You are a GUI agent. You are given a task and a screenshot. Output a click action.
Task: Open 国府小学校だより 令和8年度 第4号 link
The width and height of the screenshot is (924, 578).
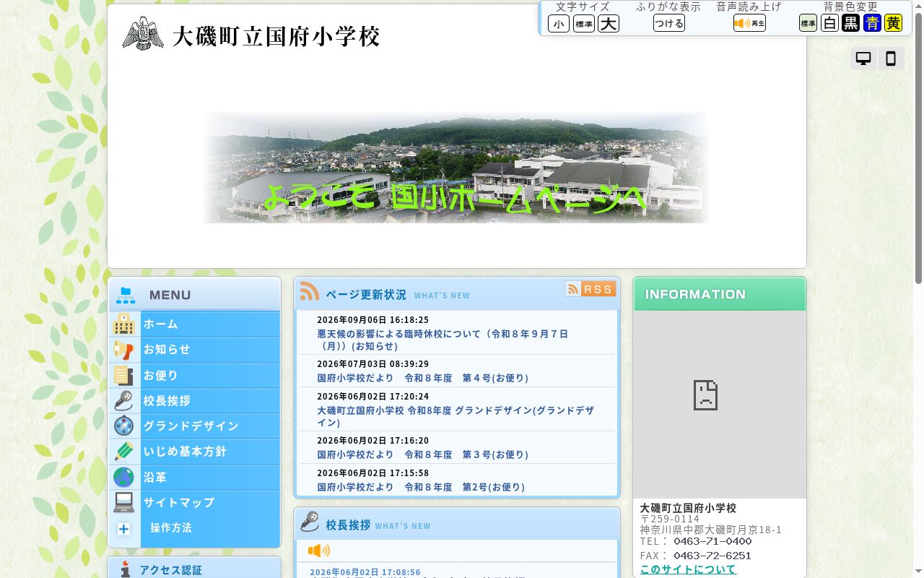(x=423, y=378)
